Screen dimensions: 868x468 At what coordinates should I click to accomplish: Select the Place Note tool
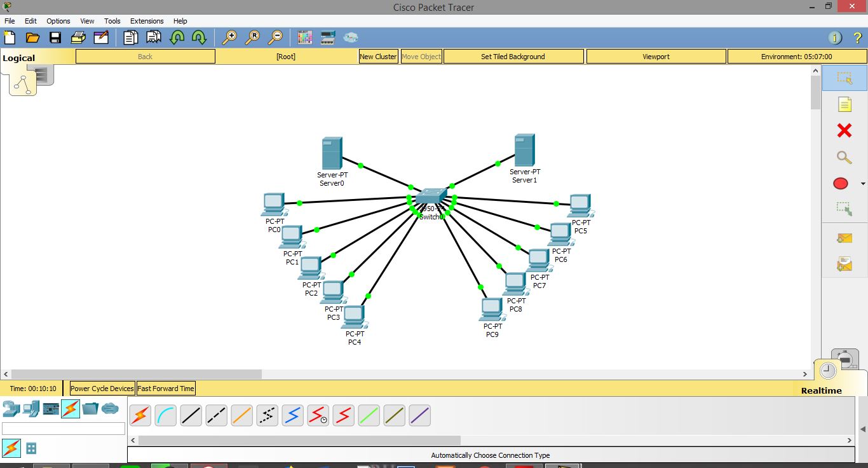844,104
